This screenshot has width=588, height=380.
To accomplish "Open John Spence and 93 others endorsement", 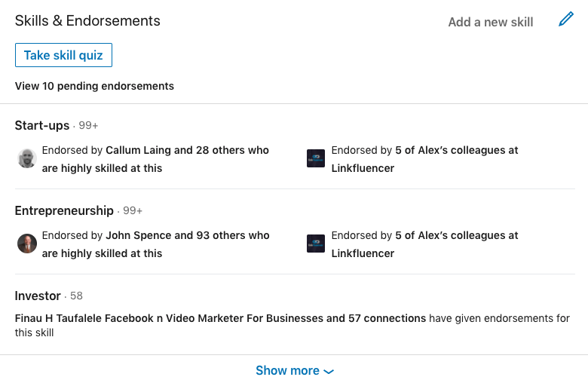I will pos(155,244).
